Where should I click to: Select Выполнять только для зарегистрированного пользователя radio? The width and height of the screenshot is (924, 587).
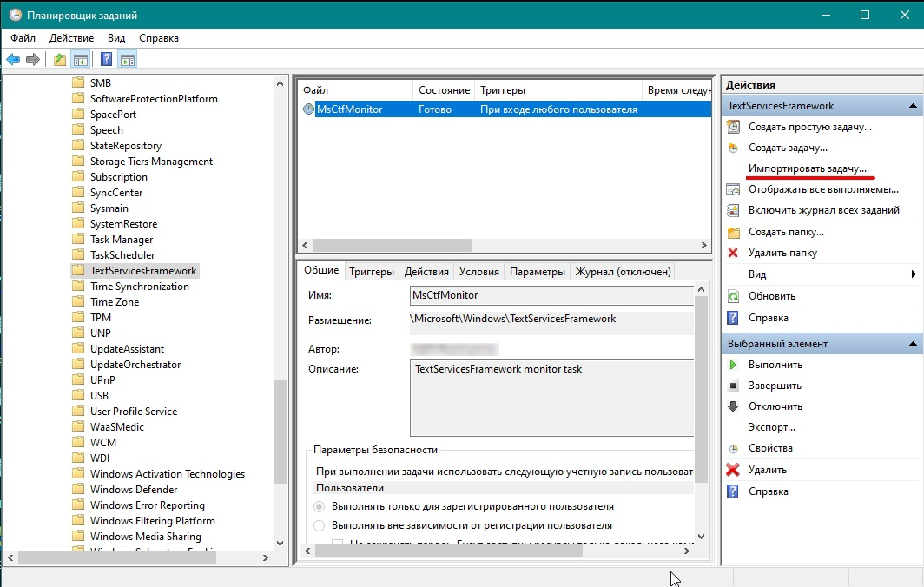click(x=320, y=506)
